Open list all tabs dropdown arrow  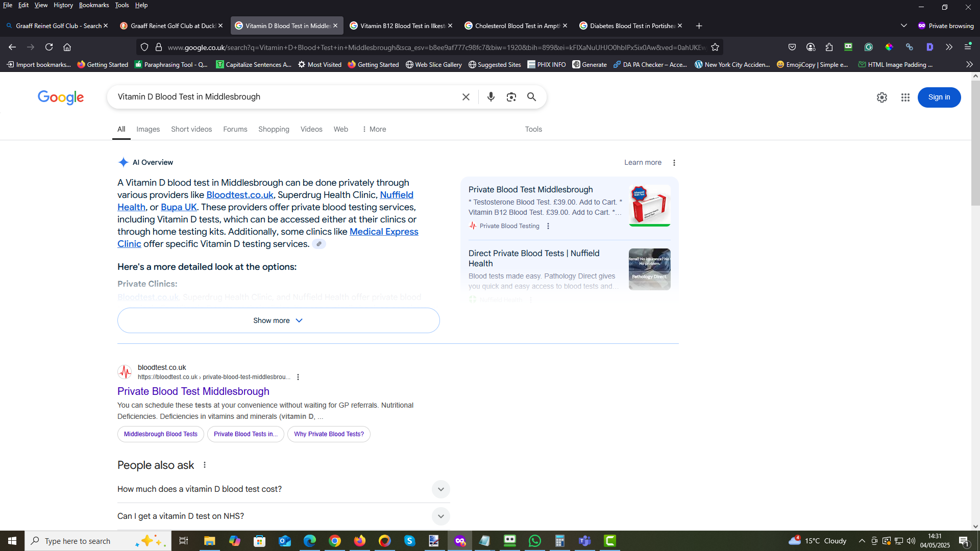(903, 26)
